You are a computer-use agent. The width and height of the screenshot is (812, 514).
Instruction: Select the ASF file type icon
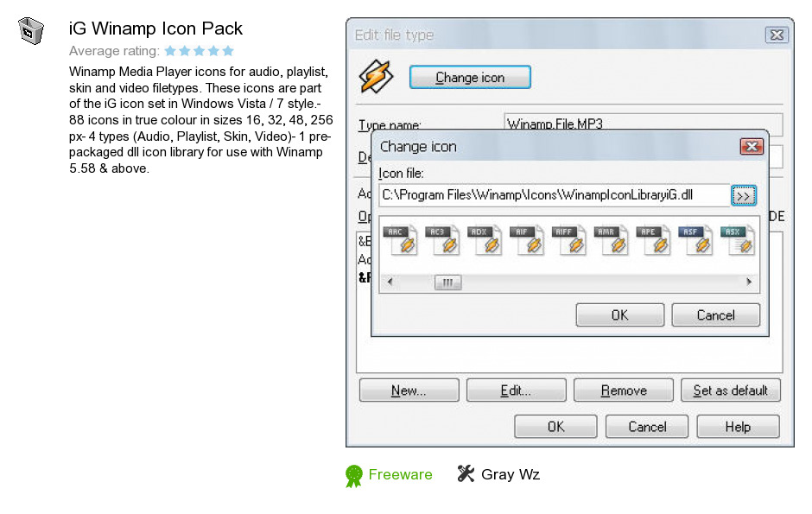(x=696, y=240)
